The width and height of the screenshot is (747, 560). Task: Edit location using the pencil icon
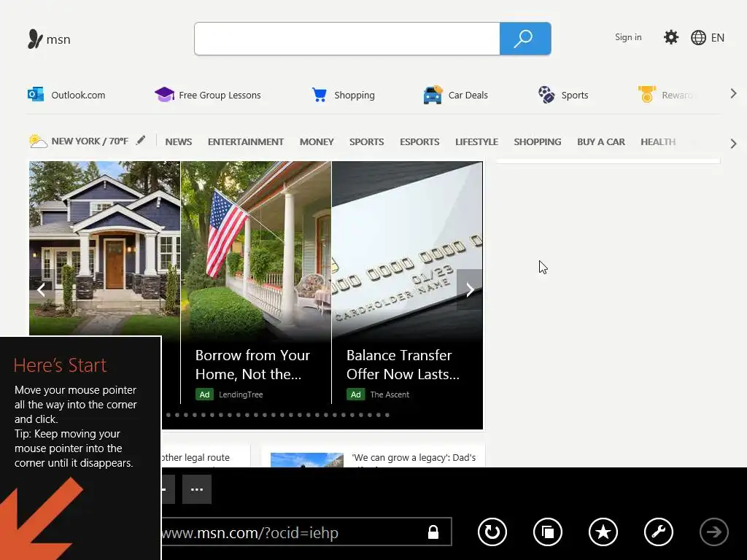141,140
